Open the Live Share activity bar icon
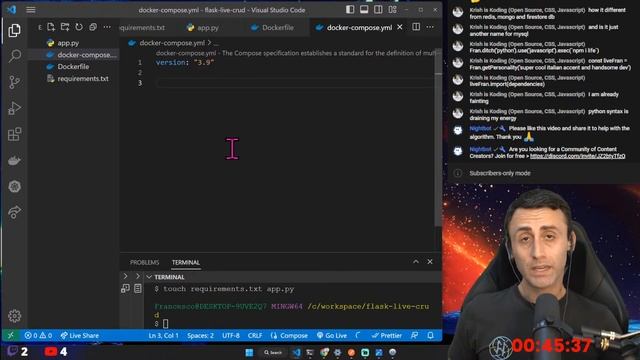The image size is (640, 360). (x=15, y=212)
